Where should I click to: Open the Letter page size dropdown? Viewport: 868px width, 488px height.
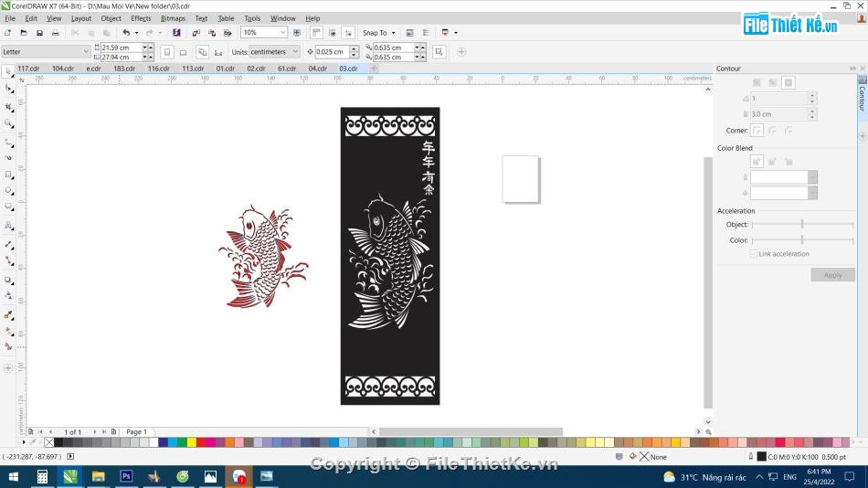pos(86,51)
